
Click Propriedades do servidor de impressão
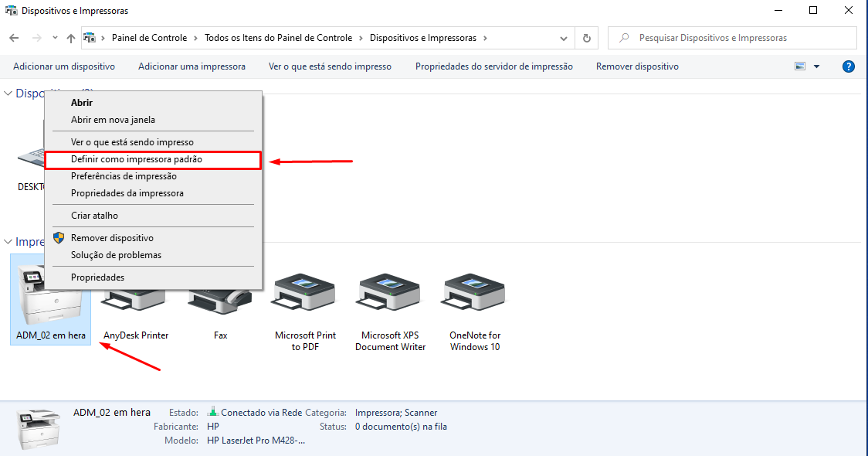[x=493, y=66]
